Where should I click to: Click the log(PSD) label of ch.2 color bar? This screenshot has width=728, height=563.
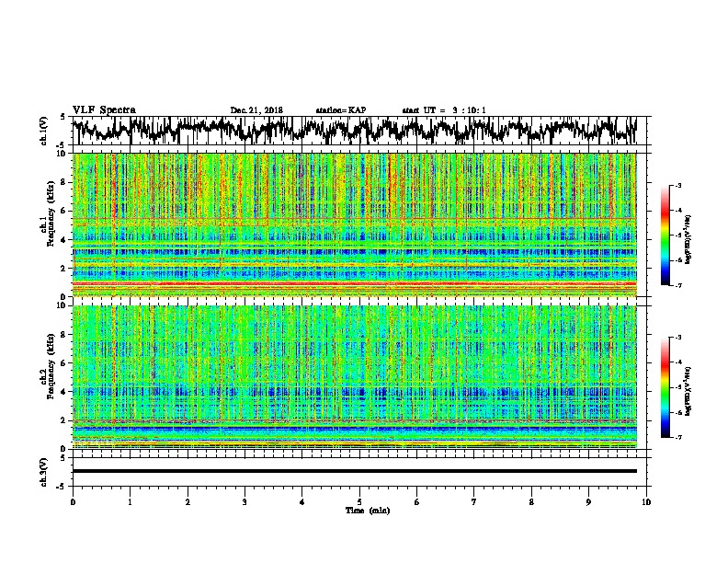coord(688,390)
